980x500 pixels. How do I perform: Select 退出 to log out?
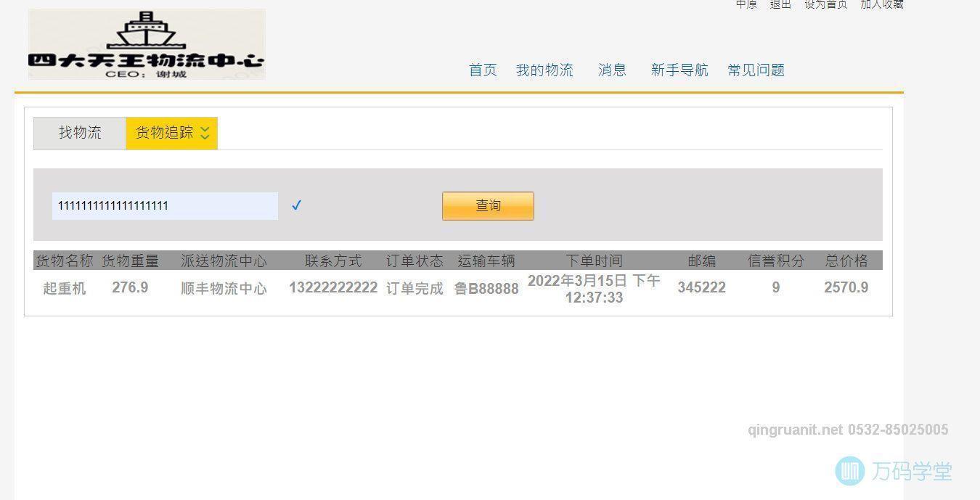779,4
